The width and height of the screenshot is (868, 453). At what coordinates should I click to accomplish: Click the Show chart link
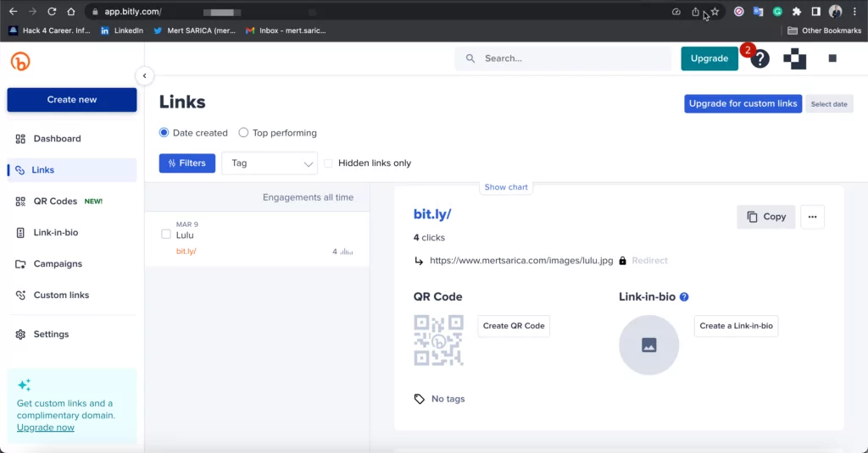point(506,187)
